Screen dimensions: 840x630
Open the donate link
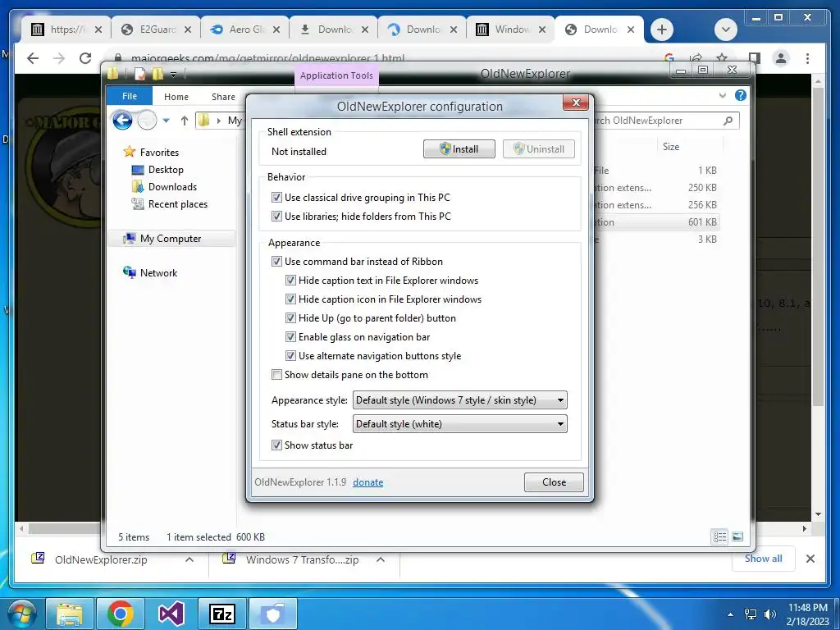click(368, 482)
